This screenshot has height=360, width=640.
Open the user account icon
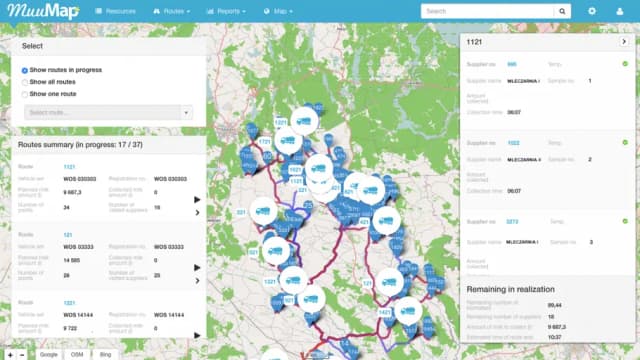click(620, 11)
